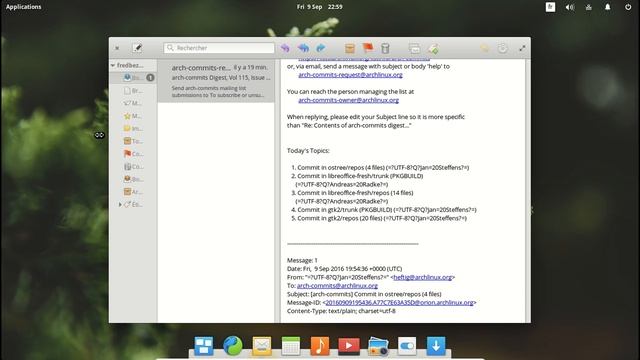This screenshot has height=360, width=640.
Task: Open the label tag toolbar icon
Action: pyautogui.click(x=433, y=48)
